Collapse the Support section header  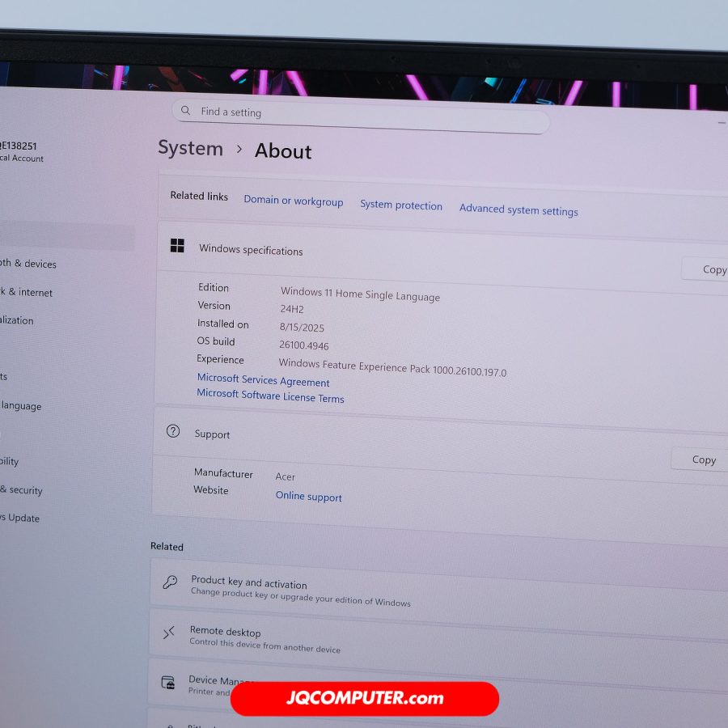pyautogui.click(x=440, y=446)
